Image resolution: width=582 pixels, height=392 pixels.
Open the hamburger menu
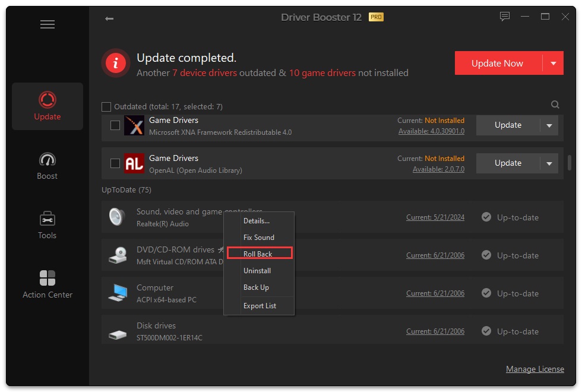[48, 24]
